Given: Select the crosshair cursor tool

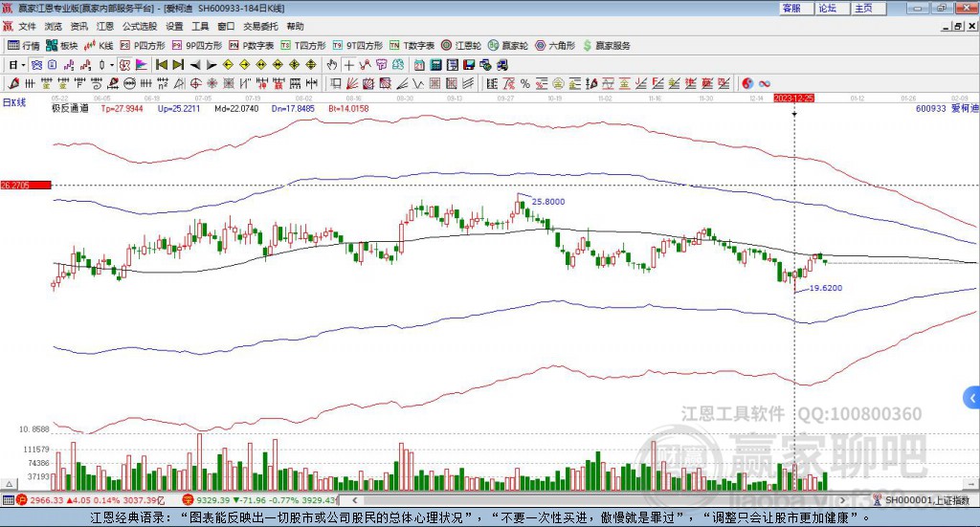Looking at the screenshot, I should (348, 65).
